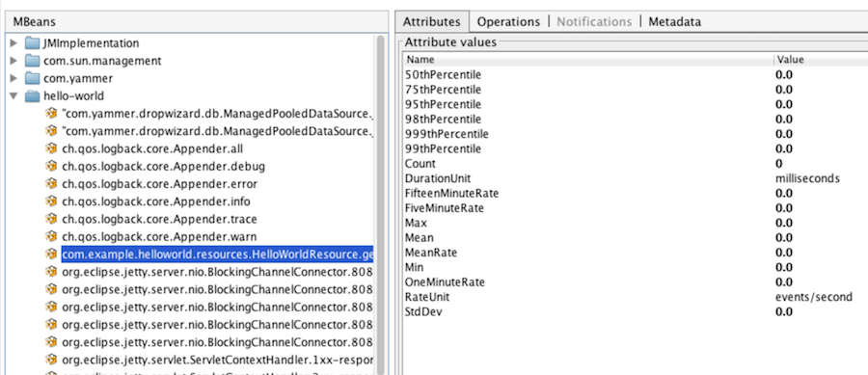Viewport: 868px width, 375px height.
Task: Expand the com.yammer tree node
Action: 14,78
